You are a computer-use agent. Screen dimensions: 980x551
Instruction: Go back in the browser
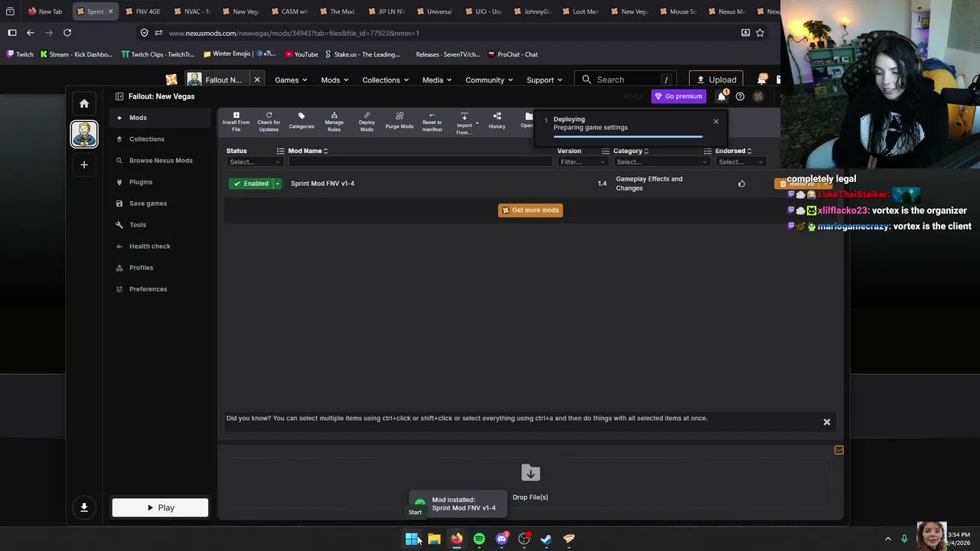(x=31, y=33)
